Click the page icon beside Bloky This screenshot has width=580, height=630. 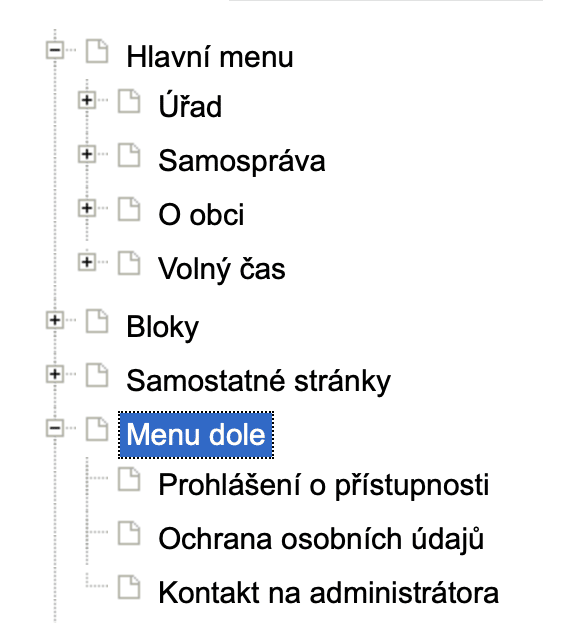[97, 321]
